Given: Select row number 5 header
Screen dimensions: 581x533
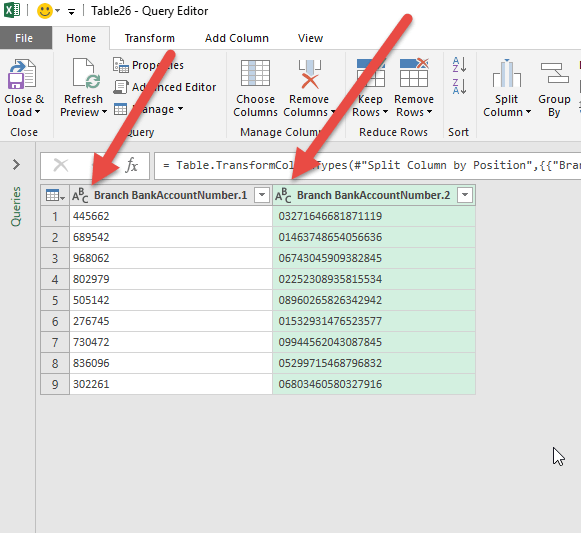Looking at the screenshot, I should pyautogui.click(x=55, y=300).
